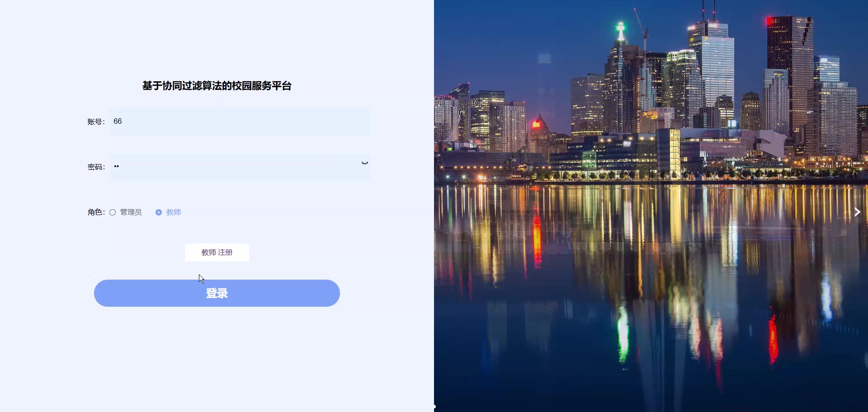Select the 管理员 radio button circle
The width and height of the screenshot is (868, 412).
click(113, 212)
